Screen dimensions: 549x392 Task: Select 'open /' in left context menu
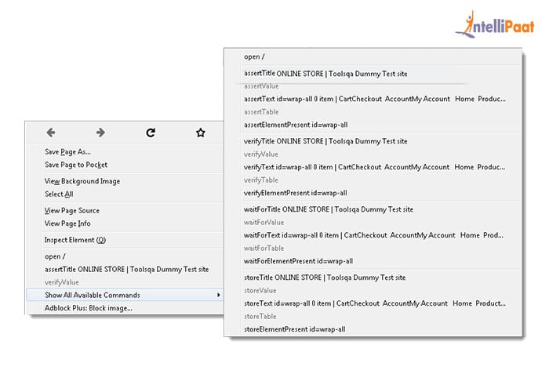[x=55, y=256]
